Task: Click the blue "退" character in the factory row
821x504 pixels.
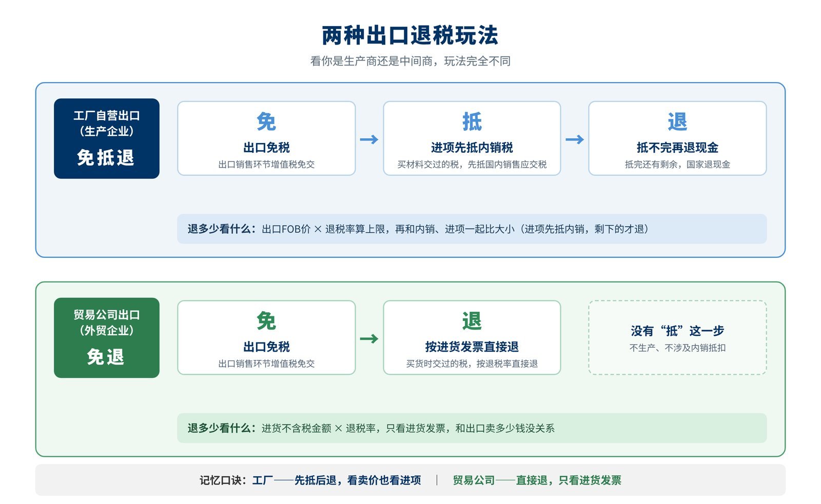Action: 677,122
